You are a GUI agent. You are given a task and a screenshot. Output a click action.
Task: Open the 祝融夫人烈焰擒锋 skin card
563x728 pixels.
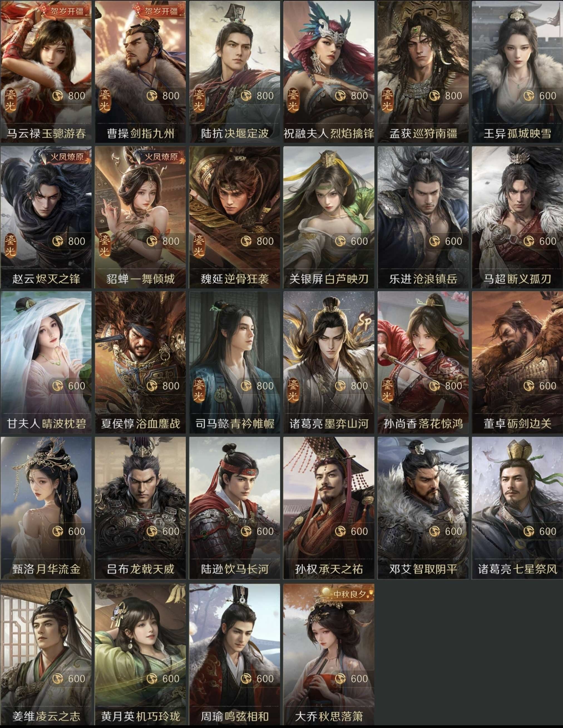[329, 72]
